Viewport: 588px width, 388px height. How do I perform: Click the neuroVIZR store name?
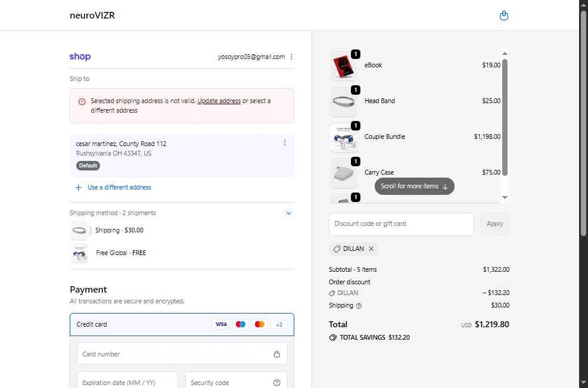click(92, 15)
